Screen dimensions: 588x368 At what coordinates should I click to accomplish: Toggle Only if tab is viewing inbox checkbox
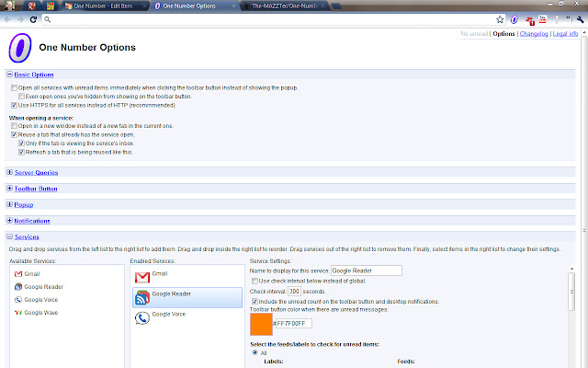(21, 144)
